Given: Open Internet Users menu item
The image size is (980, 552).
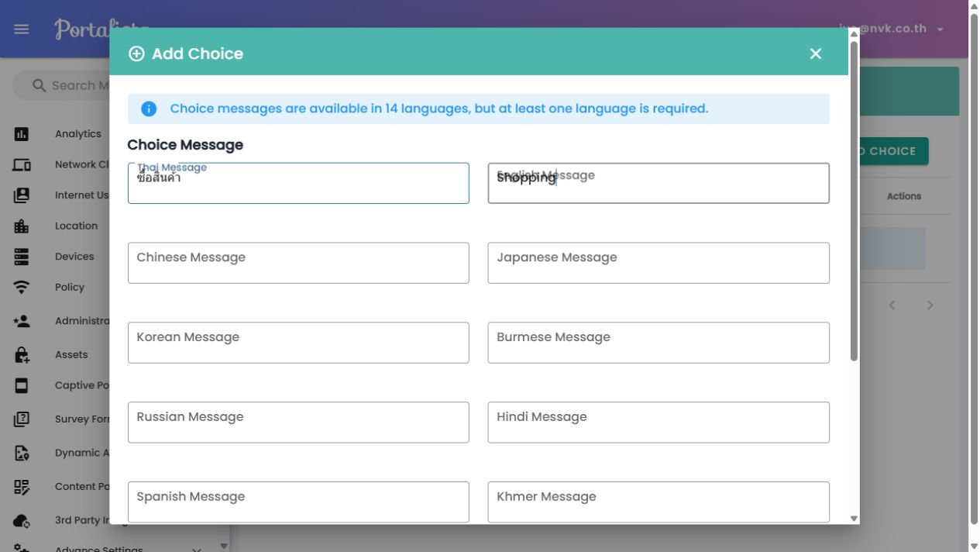Looking at the screenshot, I should click(x=81, y=195).
